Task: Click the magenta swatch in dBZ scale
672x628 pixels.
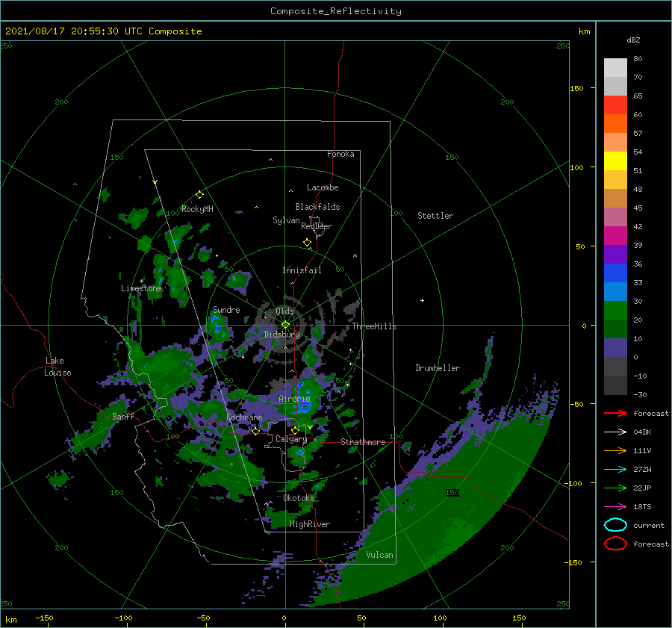Action: (x=615, y=236)
